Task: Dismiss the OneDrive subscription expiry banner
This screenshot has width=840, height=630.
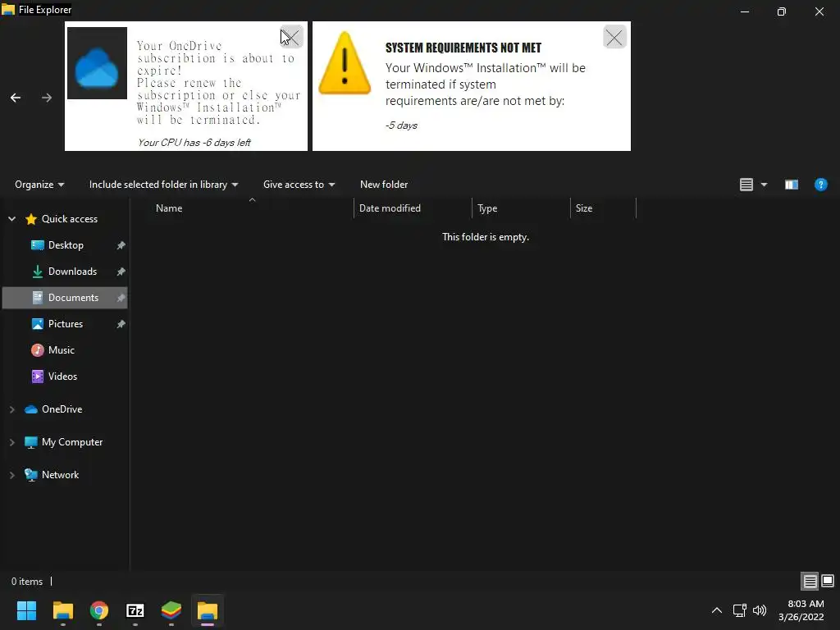Action: 292,37
